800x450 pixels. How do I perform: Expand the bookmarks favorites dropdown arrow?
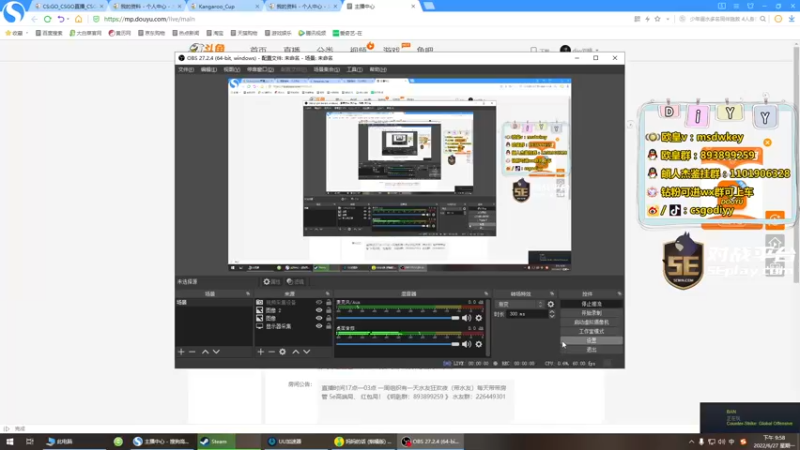click(27, 33)
